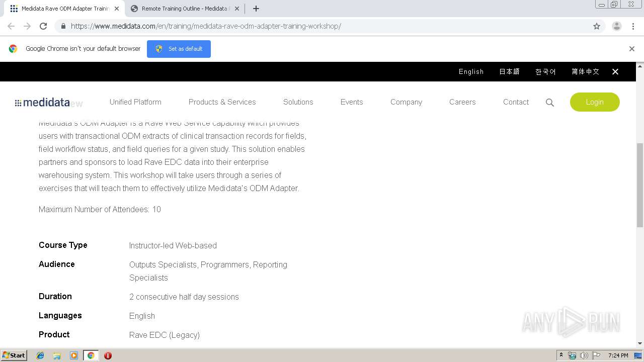Select the 'Rave EDC (Legacy)' value
Viewport: 644px width, 362px height.
(164, 335)
